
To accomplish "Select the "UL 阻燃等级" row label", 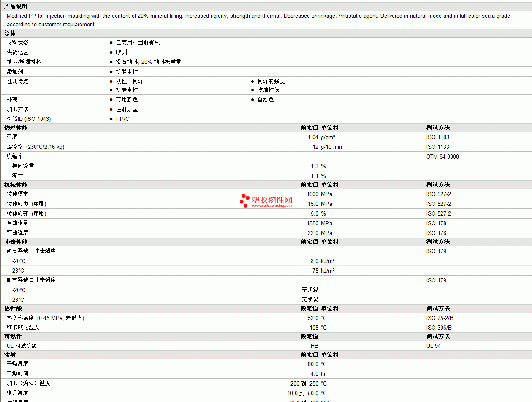I will click(x=22, y=346).
